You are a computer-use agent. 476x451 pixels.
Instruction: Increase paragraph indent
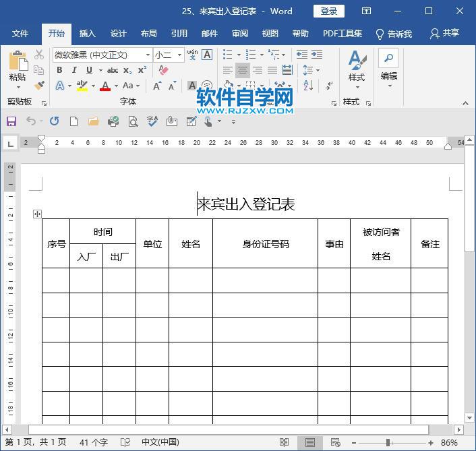click(x=317, y=55)
